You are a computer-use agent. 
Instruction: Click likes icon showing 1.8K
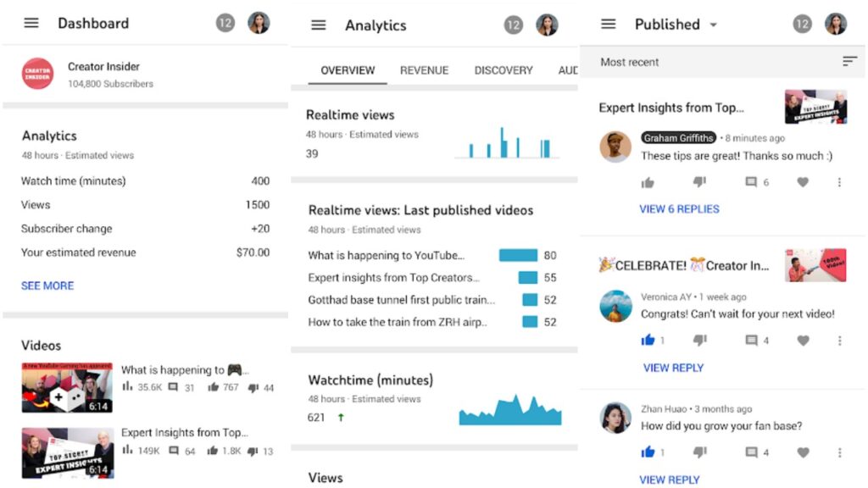tap(213, 451)
